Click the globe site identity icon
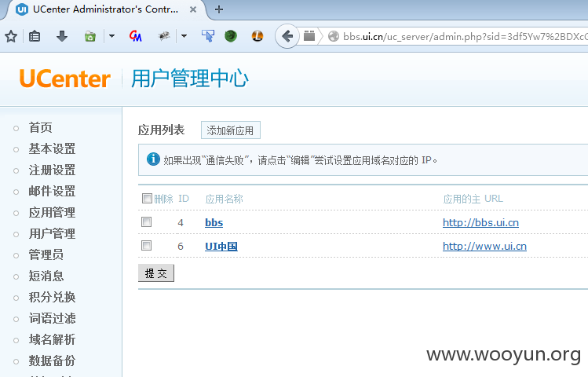The image size is (588, 377). pos(334,36)
